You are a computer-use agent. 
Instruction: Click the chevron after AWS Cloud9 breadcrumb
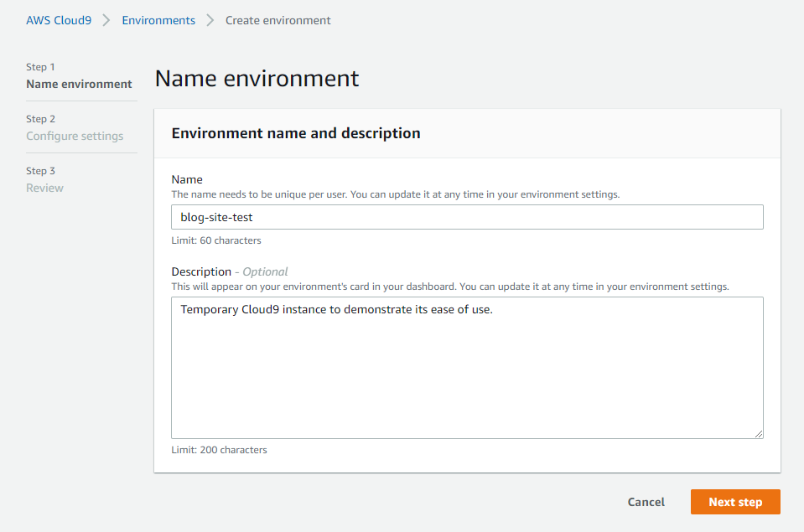pyautogui.click(x=106, y=20)
